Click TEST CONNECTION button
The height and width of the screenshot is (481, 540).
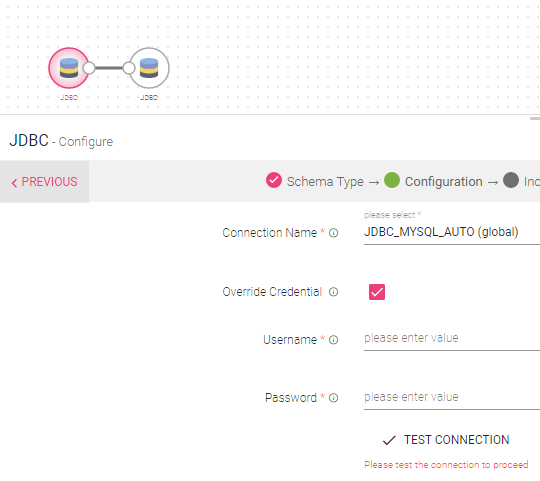(x=446, y=440)
